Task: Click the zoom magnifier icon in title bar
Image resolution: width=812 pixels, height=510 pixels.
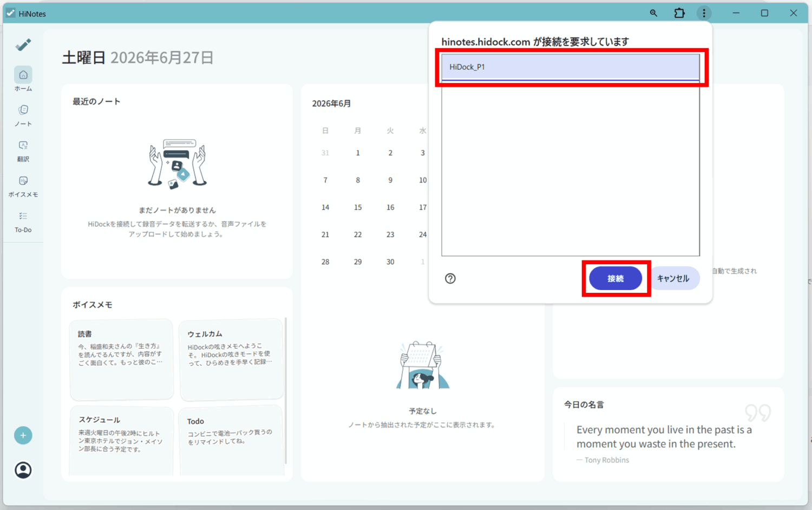Action: tap(653, 13)
